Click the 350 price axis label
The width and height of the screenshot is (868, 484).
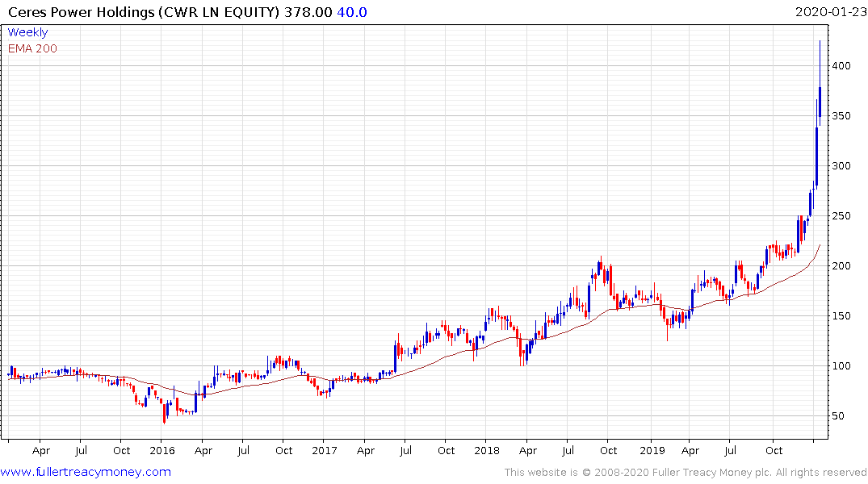[841, 116]
